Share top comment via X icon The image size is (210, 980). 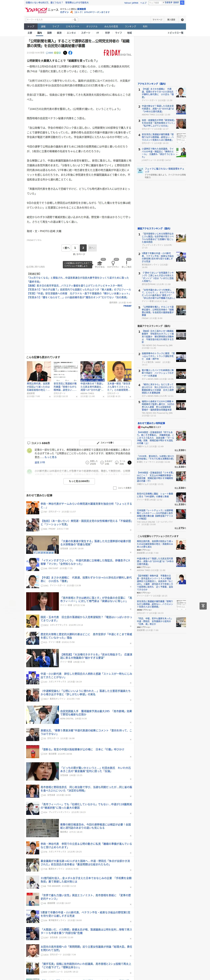click(130, 462)
